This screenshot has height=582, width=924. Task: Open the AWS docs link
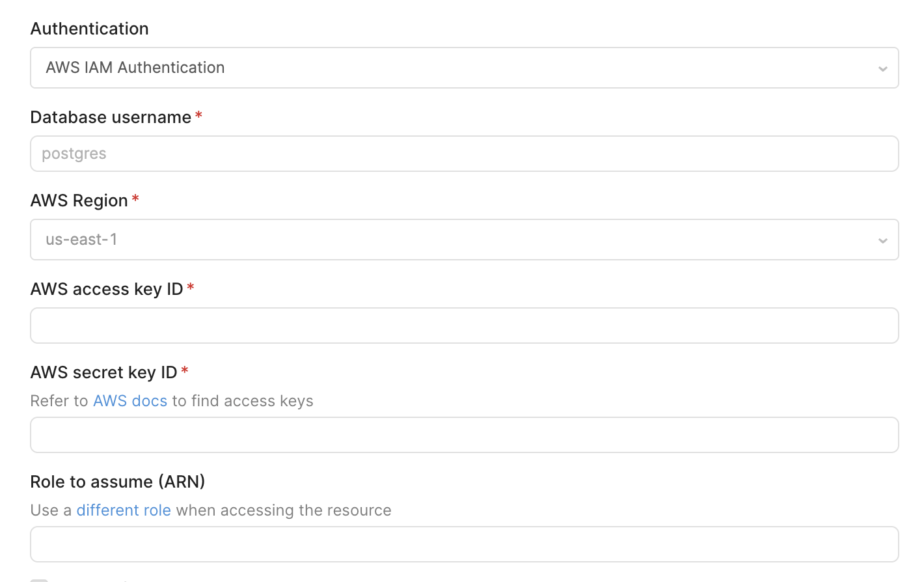(130, 401)
